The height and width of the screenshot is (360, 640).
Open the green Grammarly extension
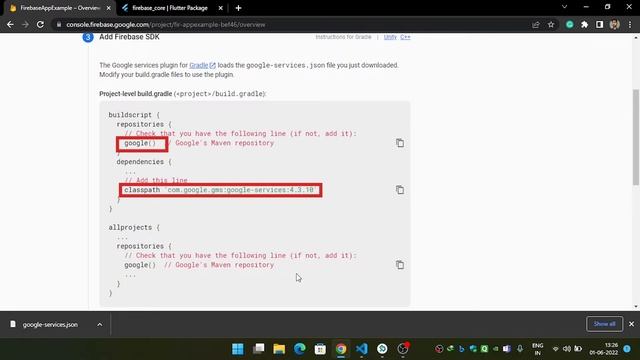pos(569,24)
